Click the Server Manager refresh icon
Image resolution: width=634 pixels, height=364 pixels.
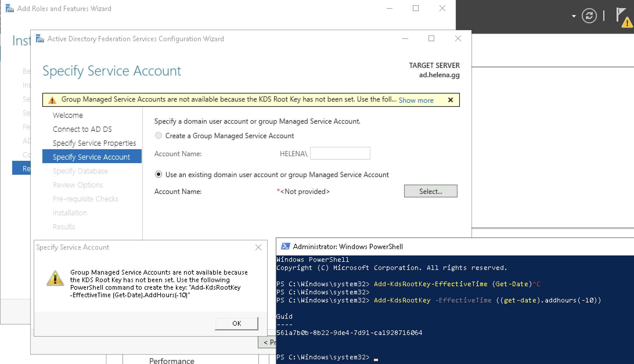589,16
